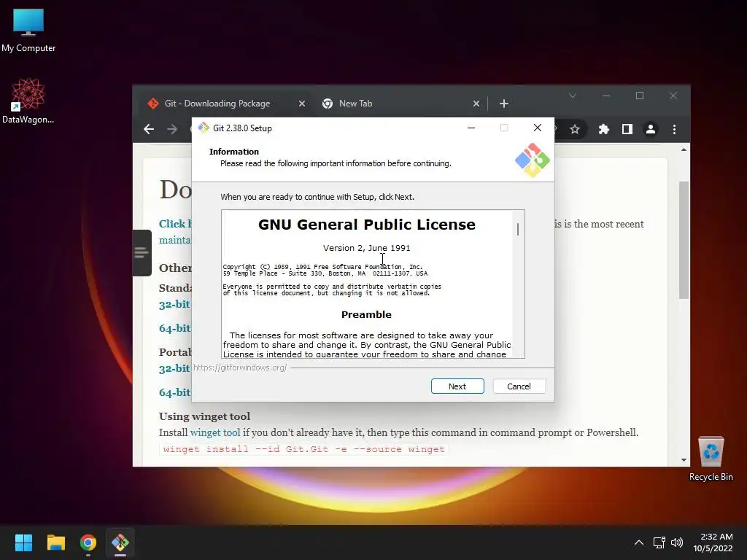The height and width of the screenshot is (560, 747).
Task: Click the Chrome page vertical scrollbar thumb
Action: pyautogui.click(x=684, y=240)
